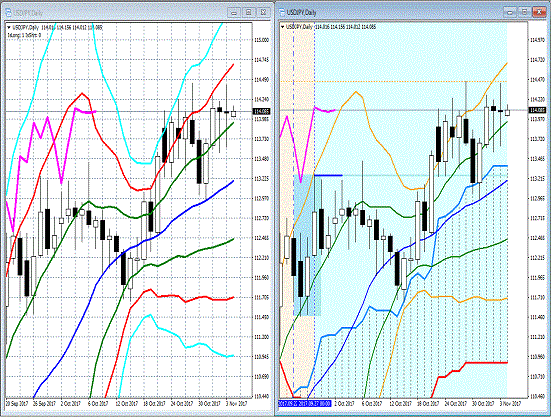Viewport: 551px width, 417px height.
Task: Restore the left USDJPY,Daily chart window
Action: (248, 12)
